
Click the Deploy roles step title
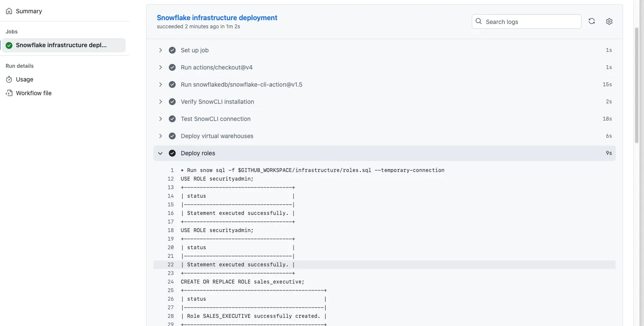tap(198, 153)
